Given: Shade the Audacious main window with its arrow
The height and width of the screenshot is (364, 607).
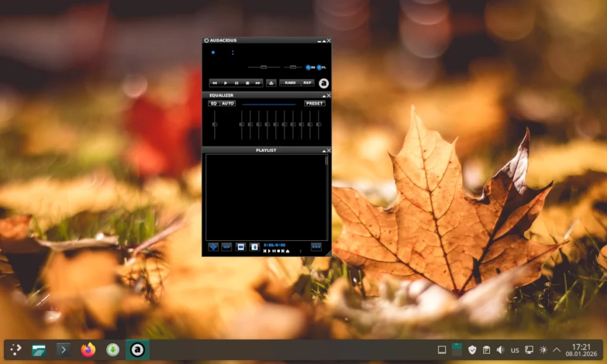Looking at the screenshot, I should pos(324,41).
